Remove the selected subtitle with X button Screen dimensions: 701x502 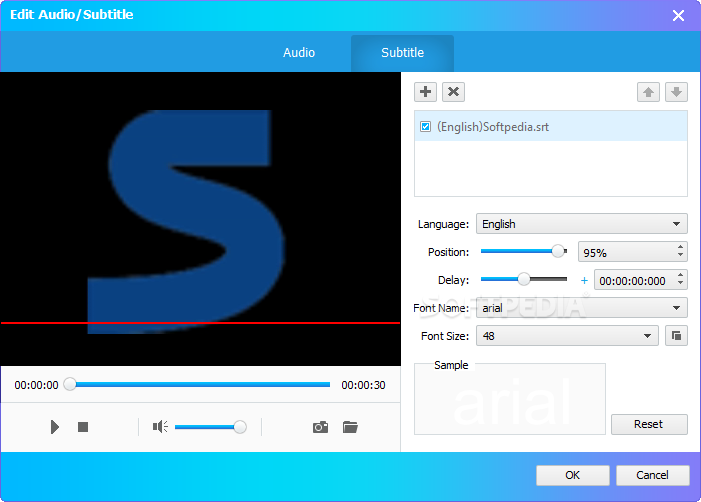point(453,92)
